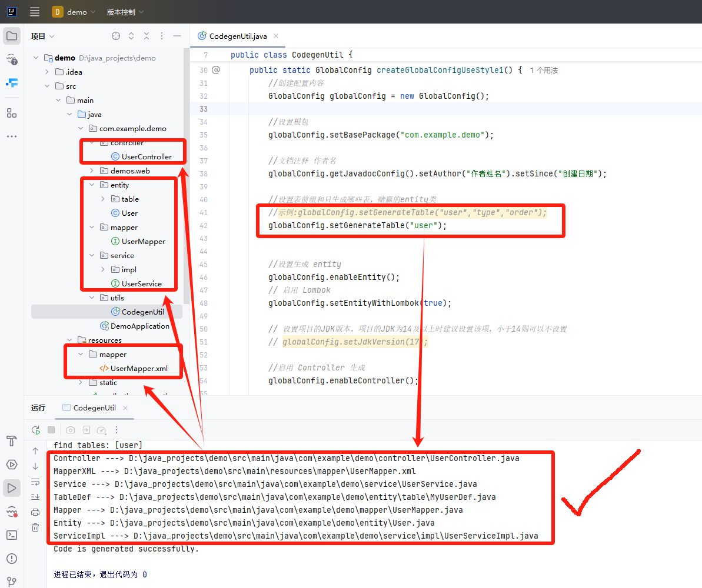702x588 pixels.
Task: Select the 运行 panel label
Action: point(38,407)
